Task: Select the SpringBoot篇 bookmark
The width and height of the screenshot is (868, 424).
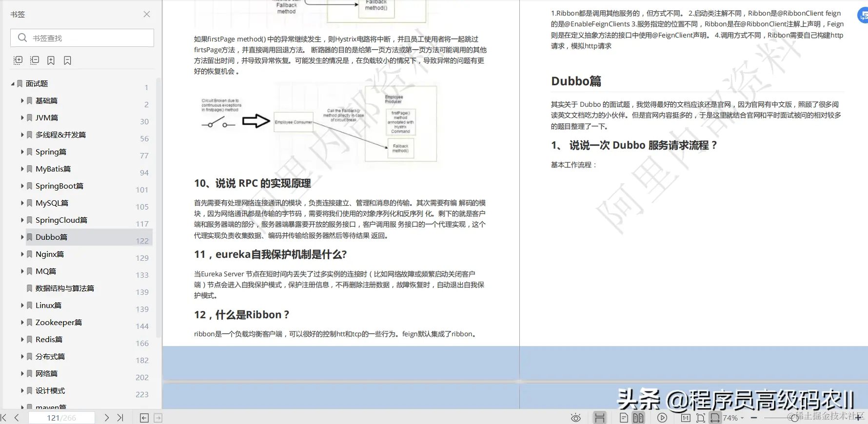Action: click(x=59, y=186)
